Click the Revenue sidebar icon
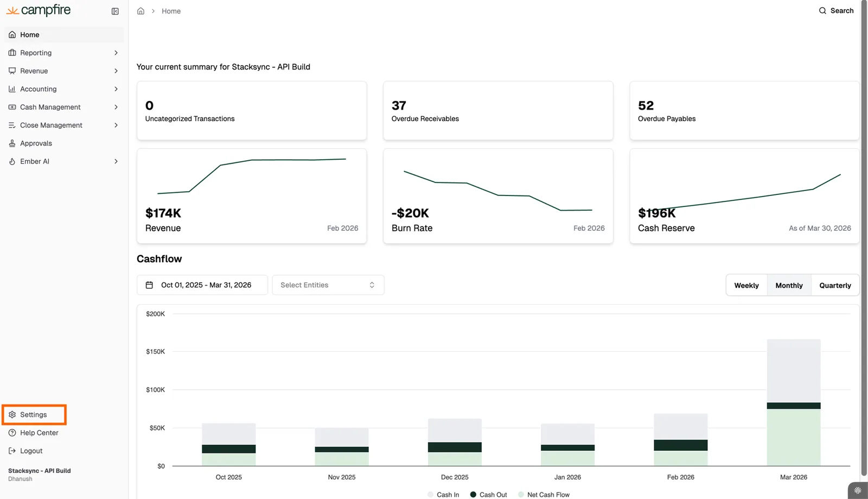This screenshot has width=868, height=499. click(x=12, y=71)
